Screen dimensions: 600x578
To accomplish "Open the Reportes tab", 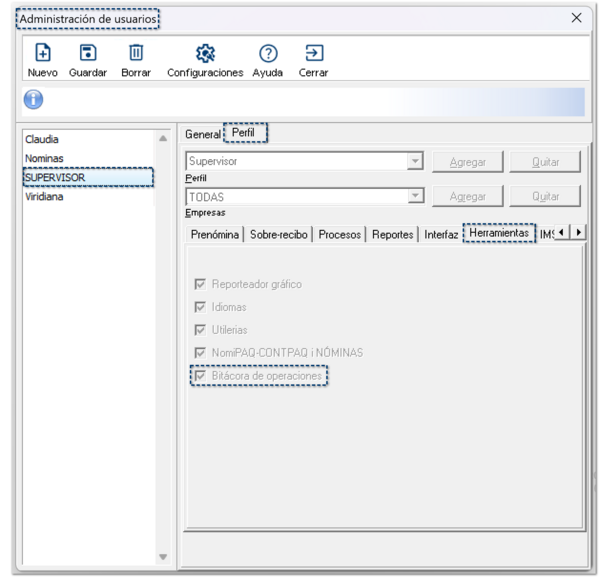I will click(x=392, y=234).
